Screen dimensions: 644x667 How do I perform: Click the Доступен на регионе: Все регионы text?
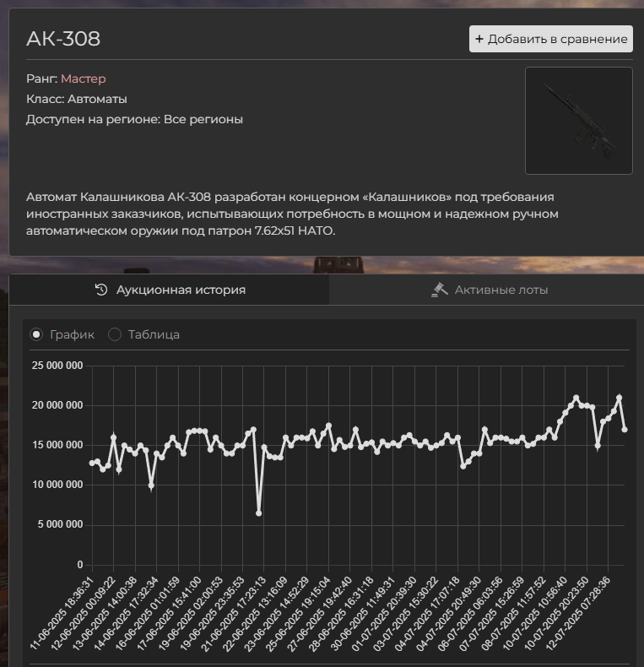tap(134, 120)
